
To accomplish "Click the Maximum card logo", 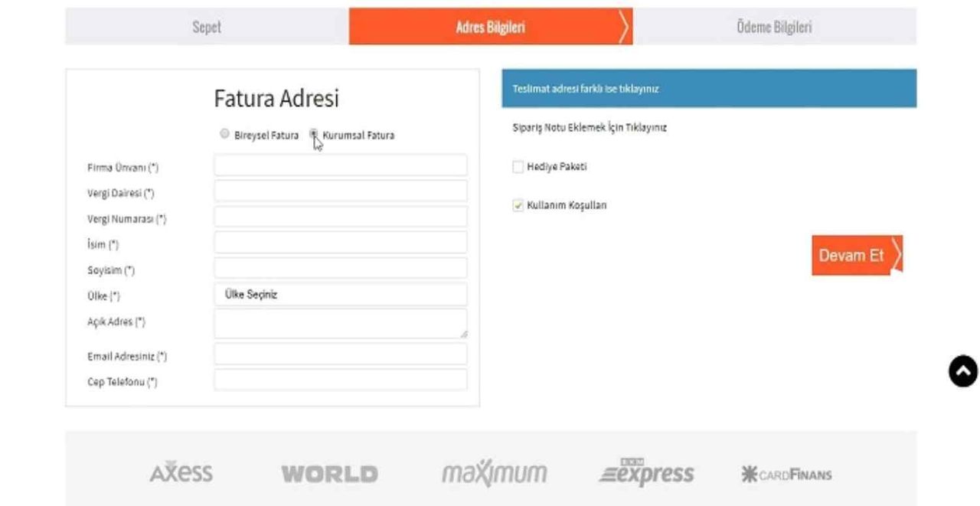I will point(495,473).
